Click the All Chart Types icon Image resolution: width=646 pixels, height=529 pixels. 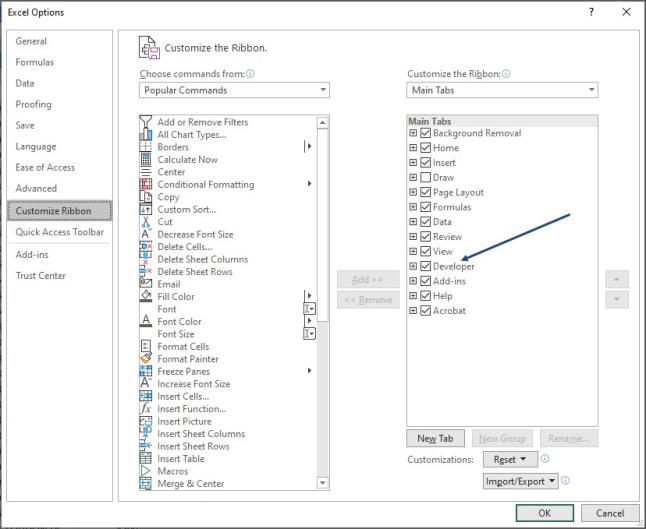pos(145,135)
